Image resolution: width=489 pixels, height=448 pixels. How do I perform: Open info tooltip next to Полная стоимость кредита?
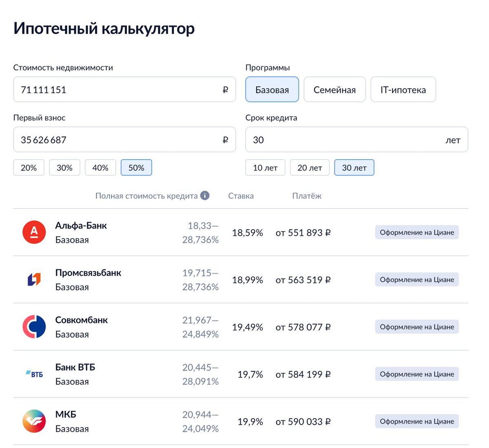tap(205, 195)
